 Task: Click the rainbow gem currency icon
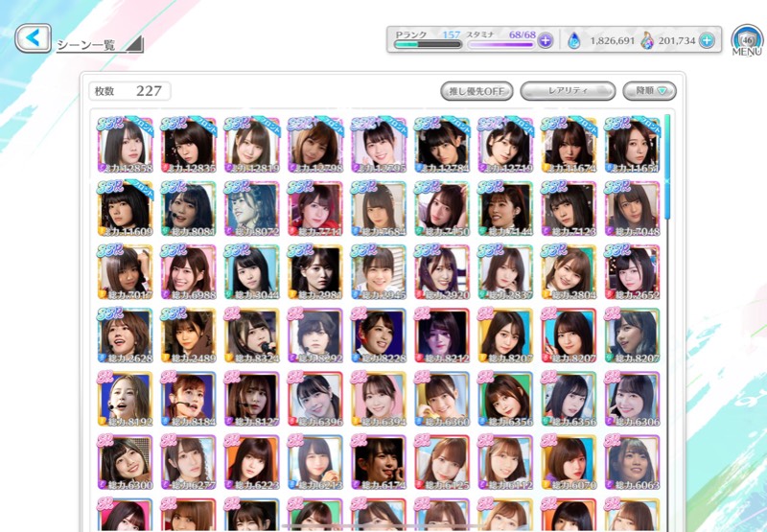click(646, 40)
